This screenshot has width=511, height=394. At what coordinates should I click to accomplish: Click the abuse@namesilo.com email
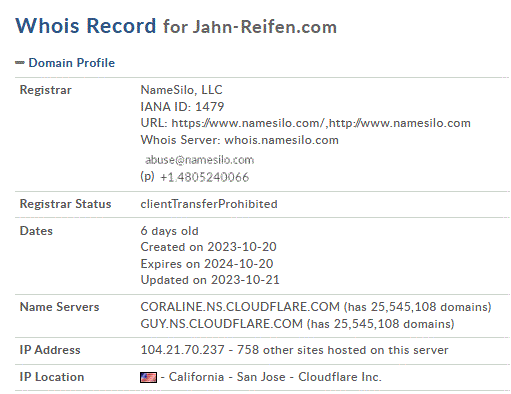click(199, 160)
